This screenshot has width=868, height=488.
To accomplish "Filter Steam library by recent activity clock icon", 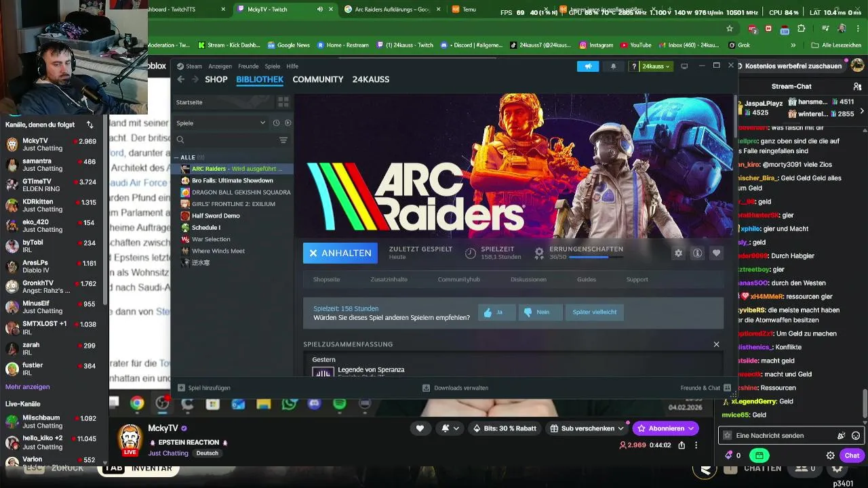I will coord(276,123).
